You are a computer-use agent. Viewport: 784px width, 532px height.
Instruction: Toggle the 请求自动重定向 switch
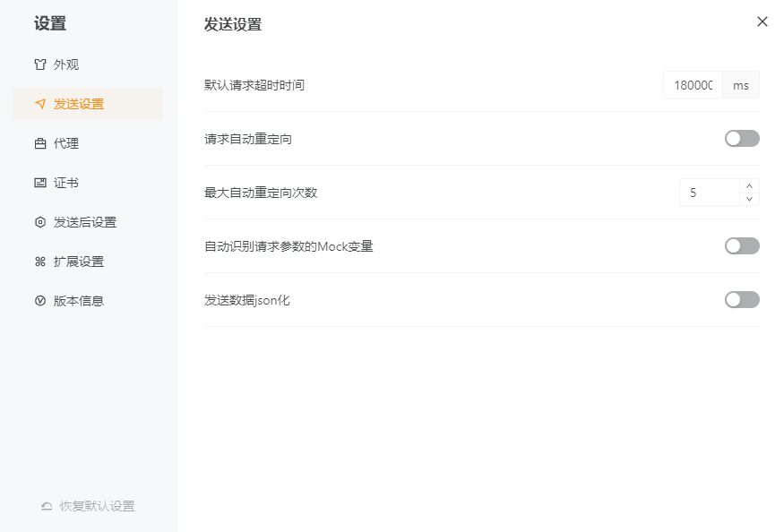(742, 139)
